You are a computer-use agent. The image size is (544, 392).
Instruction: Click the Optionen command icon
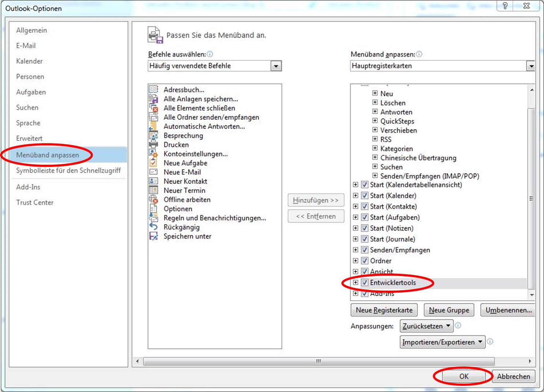click(x=153, y=208)
